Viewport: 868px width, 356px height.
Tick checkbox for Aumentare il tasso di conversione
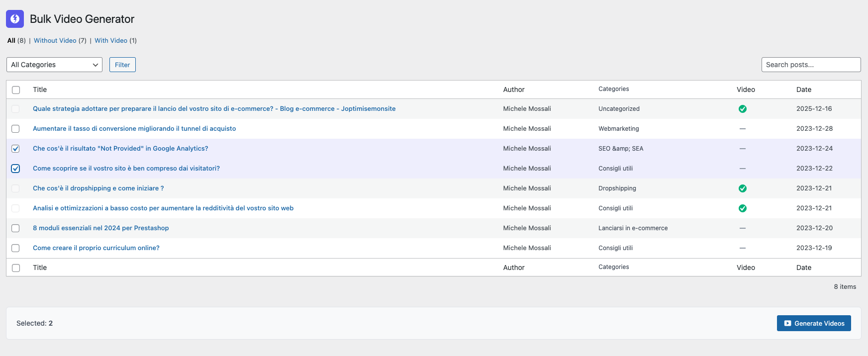[x=16, y=129]
